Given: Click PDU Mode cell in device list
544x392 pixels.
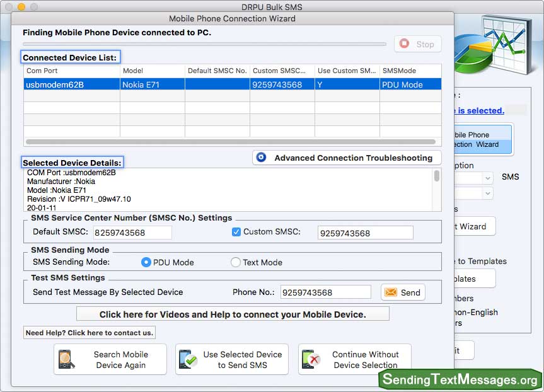Looking at the screenshot, I should tap(410, 84).
